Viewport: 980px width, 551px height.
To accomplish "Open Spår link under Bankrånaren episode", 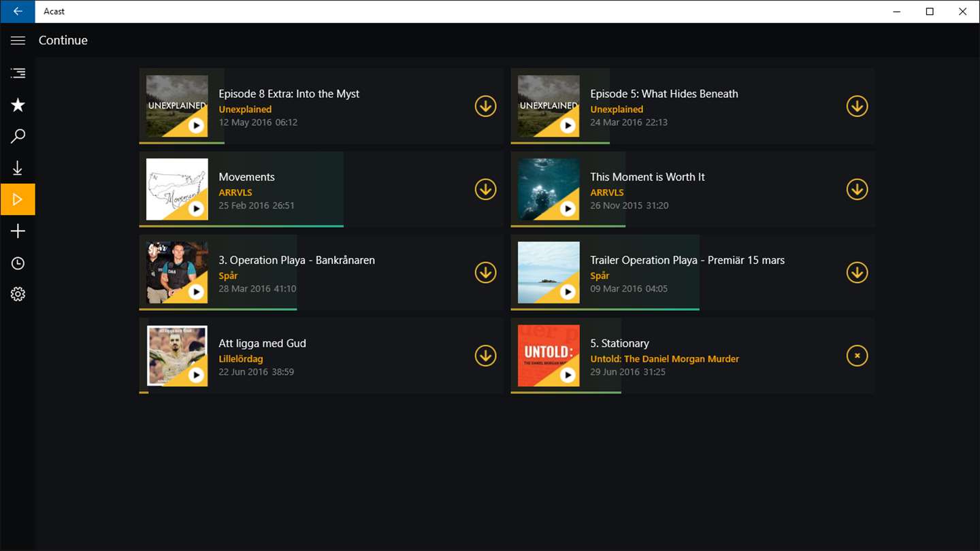I will [x=228, y=275].
